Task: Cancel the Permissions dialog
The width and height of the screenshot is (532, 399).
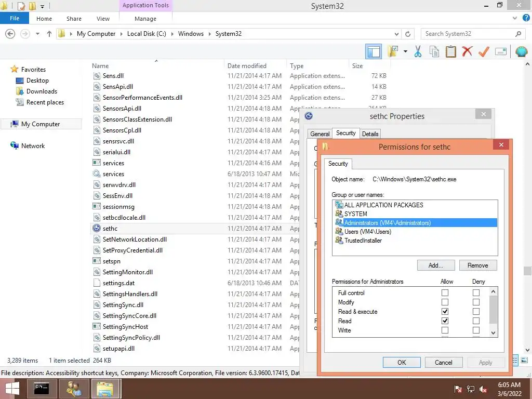Action: [x=444, y=362]
